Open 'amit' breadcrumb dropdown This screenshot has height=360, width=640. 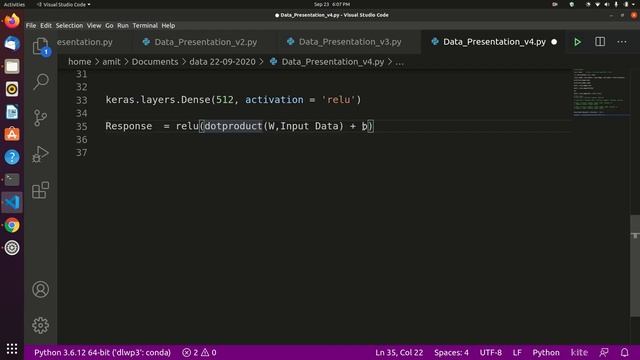(111, 62)
